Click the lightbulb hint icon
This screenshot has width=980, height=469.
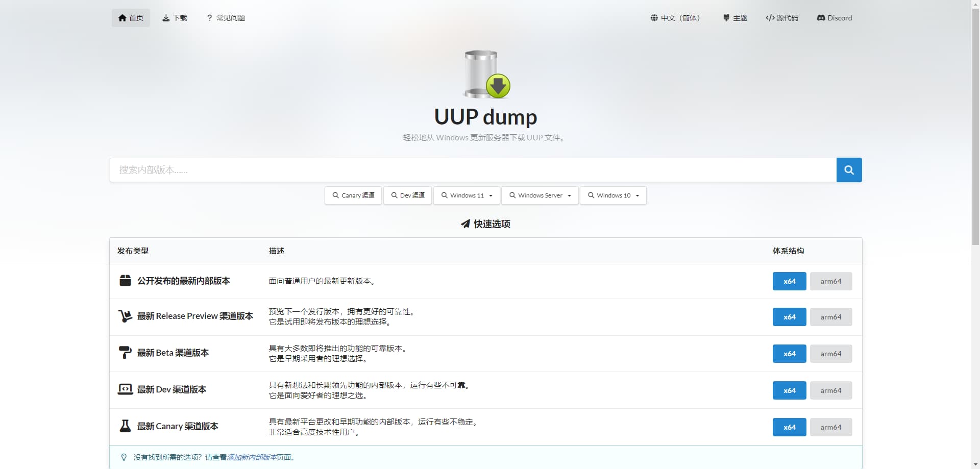pos(124,457)
